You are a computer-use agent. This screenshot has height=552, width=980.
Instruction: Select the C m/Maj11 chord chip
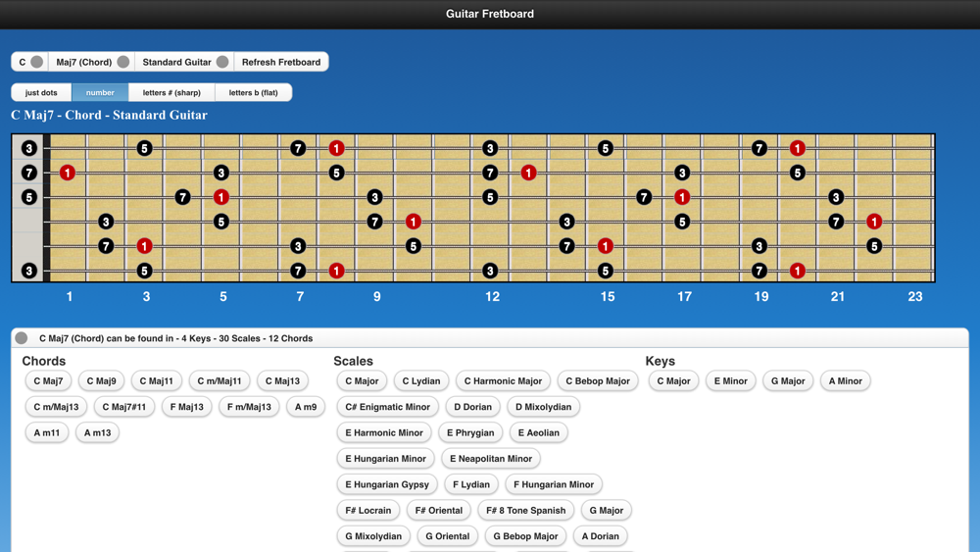(x=220, y=380)
